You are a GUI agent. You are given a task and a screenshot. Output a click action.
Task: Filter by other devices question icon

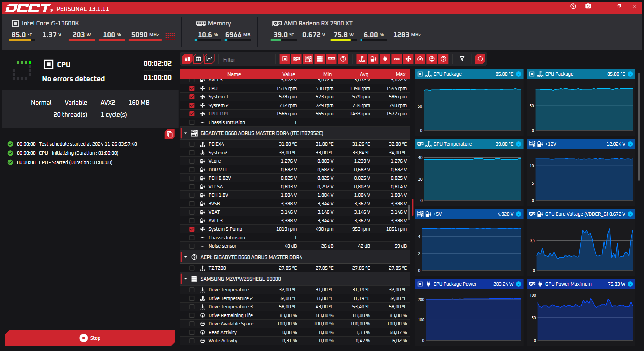343,59
